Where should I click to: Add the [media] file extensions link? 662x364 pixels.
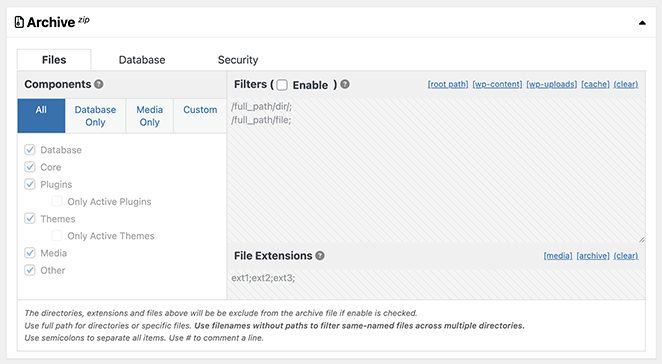point(558,255)
